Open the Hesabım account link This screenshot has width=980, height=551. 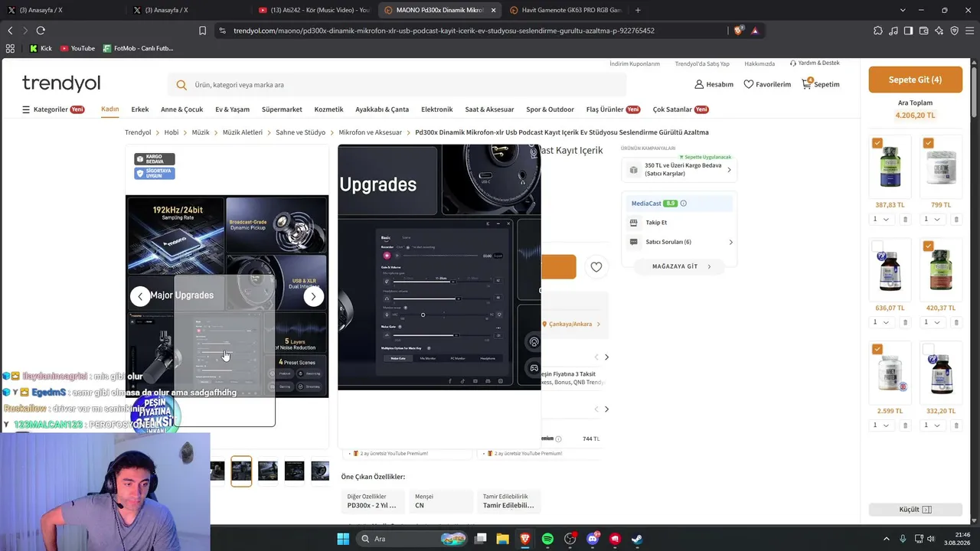(x=714, y=84)
